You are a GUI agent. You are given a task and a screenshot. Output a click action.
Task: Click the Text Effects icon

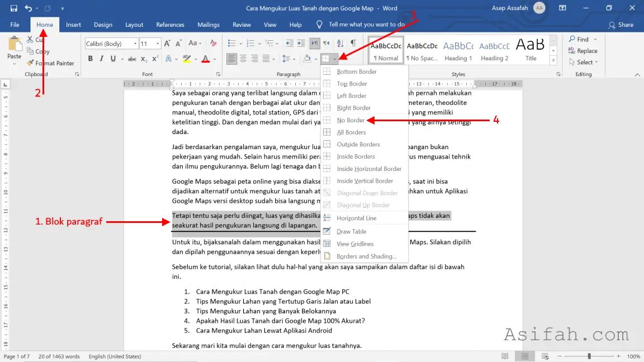click(168, 59)
